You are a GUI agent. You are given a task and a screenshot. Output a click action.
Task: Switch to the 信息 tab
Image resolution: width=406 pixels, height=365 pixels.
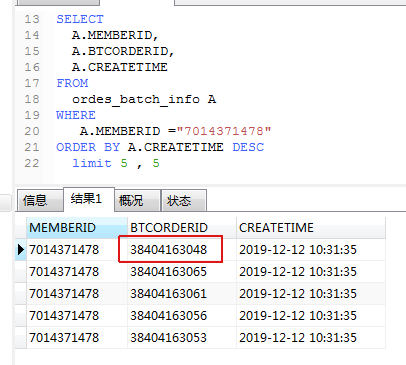coord(40,200)
